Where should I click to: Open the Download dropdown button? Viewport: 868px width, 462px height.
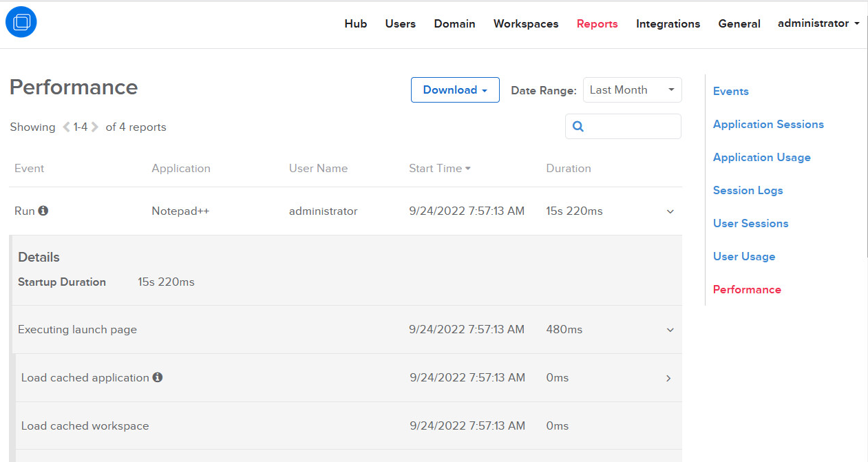coord(455,90)
